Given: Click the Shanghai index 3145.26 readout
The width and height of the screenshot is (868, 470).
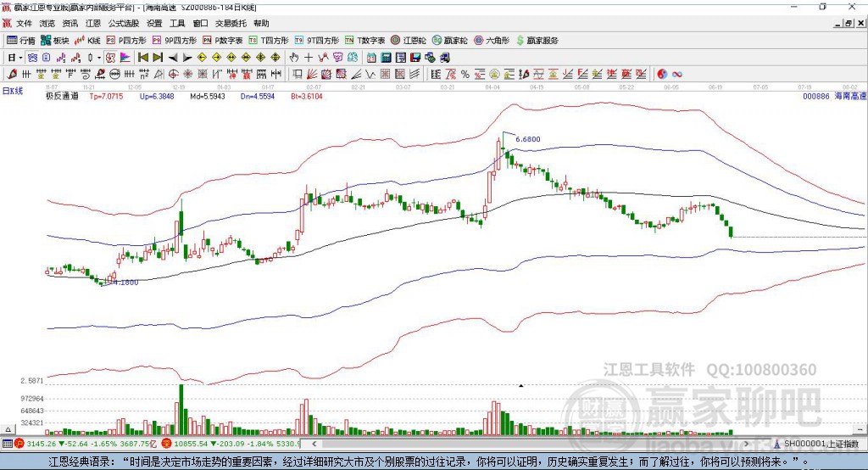Looking at the screenshot, I should coord(41,444).
